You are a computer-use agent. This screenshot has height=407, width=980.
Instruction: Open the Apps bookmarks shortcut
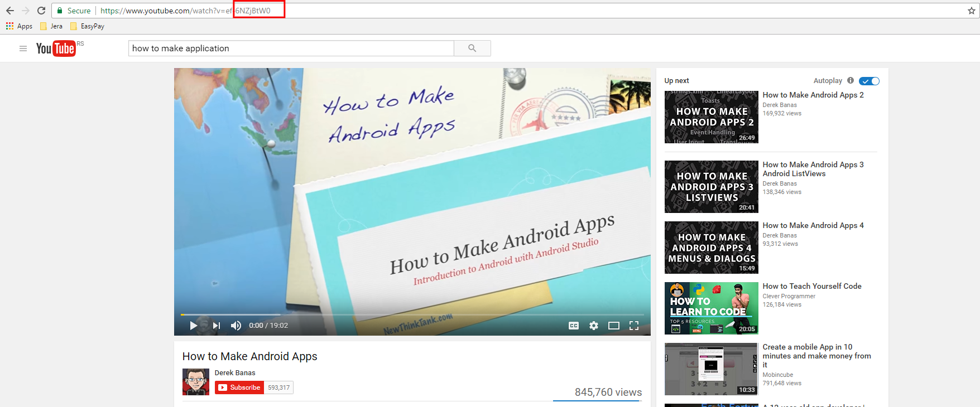(x=19, y=26)
